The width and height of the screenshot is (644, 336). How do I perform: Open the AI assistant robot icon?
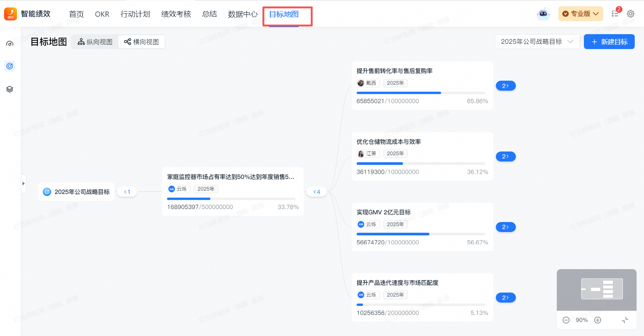point(543,13)
